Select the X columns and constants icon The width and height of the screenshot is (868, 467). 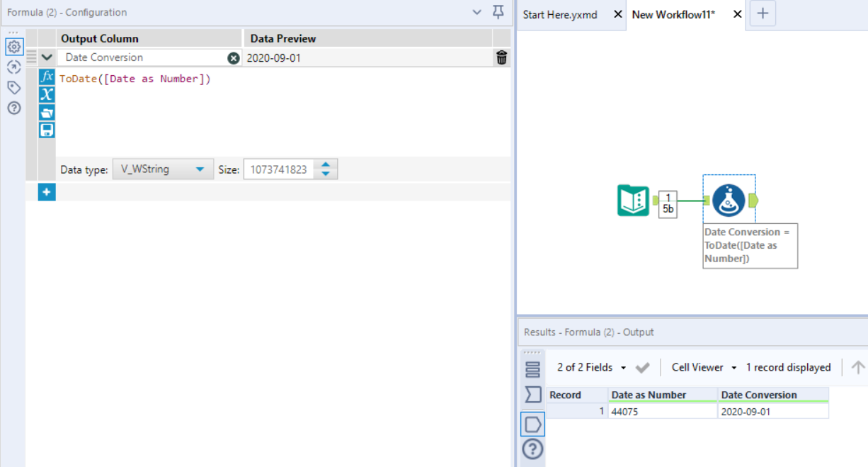[x=47, y=94]
